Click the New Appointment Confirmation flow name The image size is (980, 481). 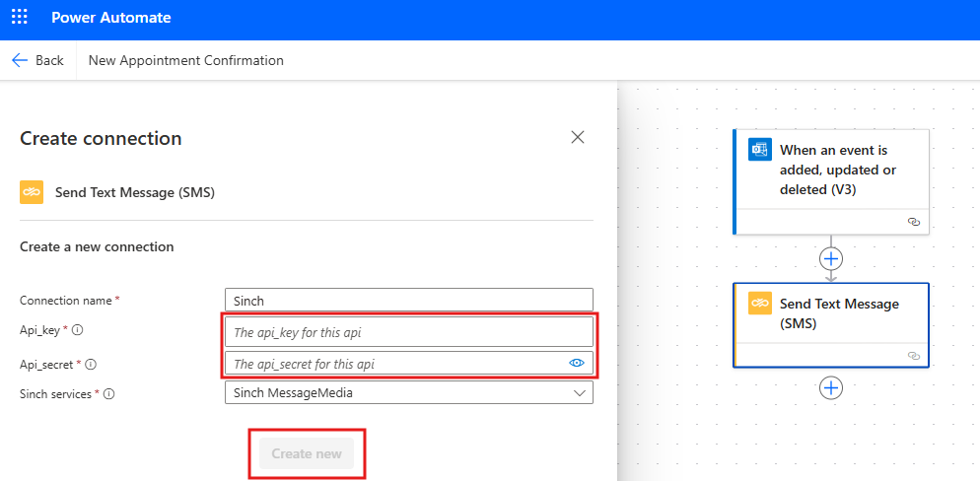pos(186,60)
